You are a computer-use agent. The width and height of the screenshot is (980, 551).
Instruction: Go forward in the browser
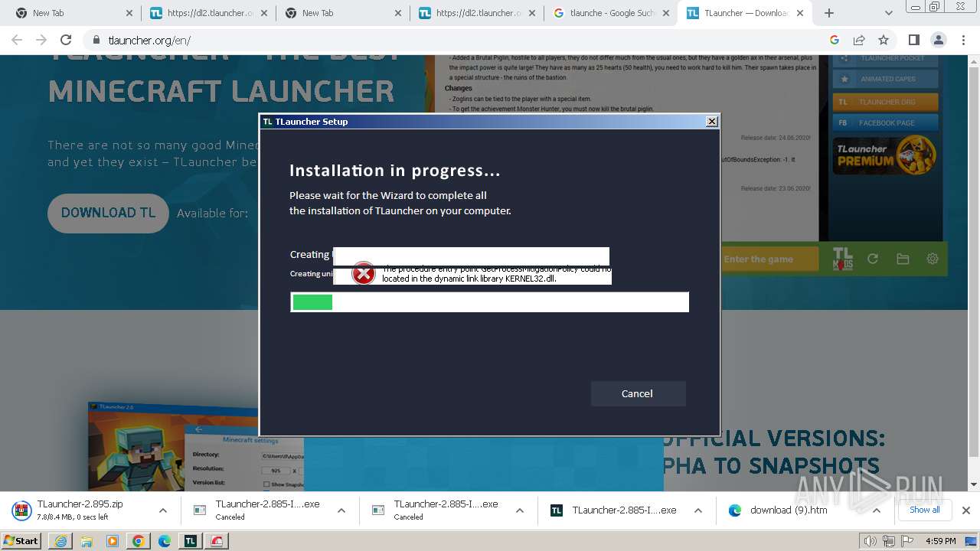pyautogui.click(x=41, y=40)
